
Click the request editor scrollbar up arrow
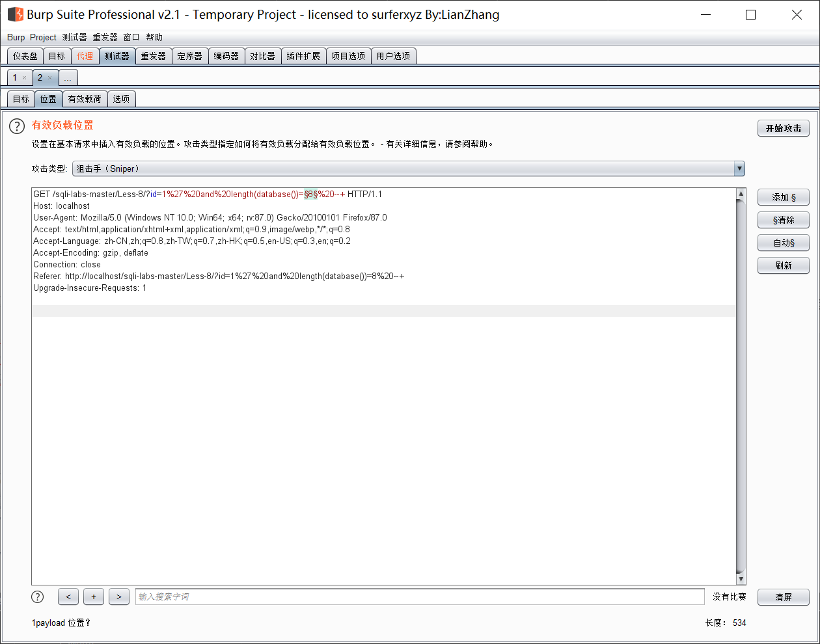point(741,194)
